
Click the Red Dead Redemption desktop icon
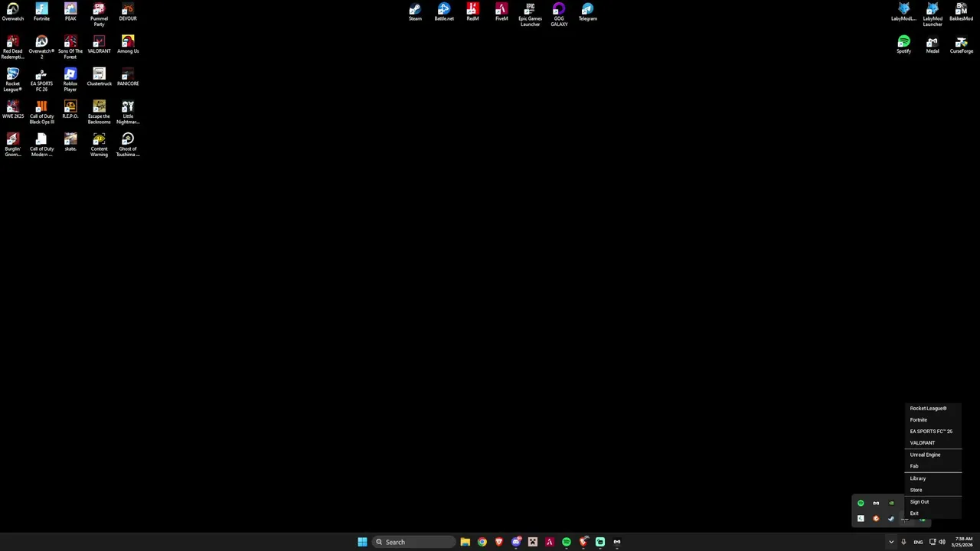coord(12,47)
